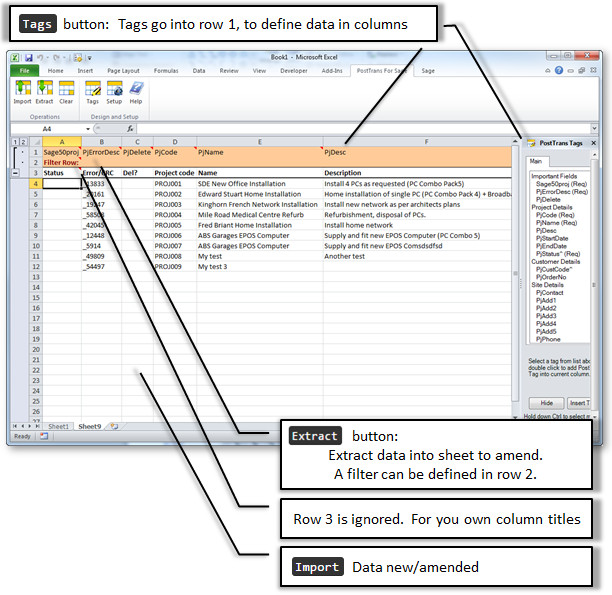Viewport: 612px width, 595px height.
Task: Open the File tab
Action: coord(25,71)
